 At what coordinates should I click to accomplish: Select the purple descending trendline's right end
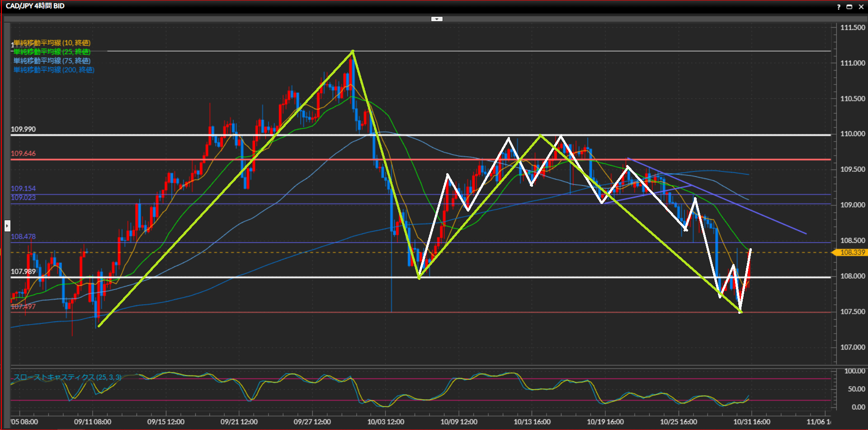(x=806, y=233)
